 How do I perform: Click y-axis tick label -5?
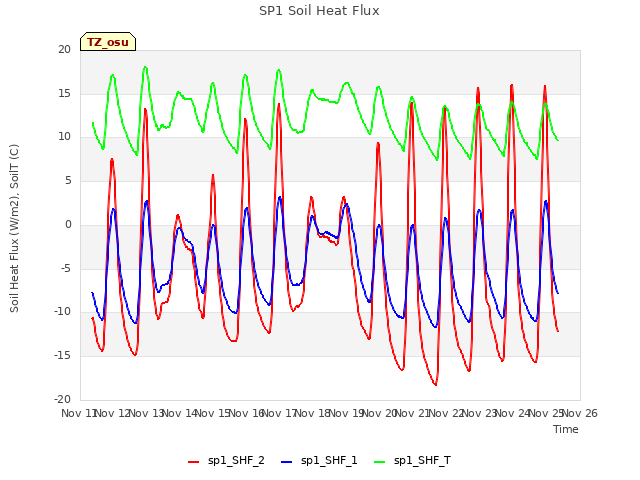66,268
